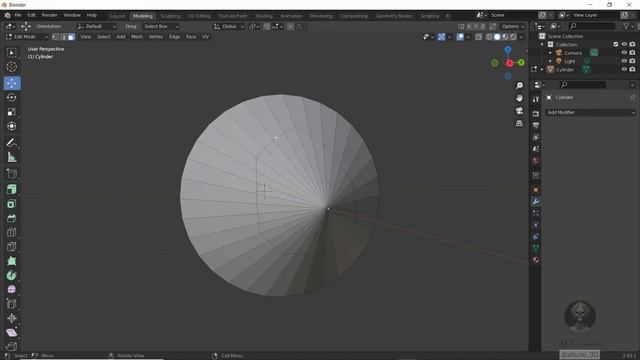The width and height of the screenshot is (640, 360).
Task: Switch to the Sculpting workspace tab
Action: (x=170, y=16)
